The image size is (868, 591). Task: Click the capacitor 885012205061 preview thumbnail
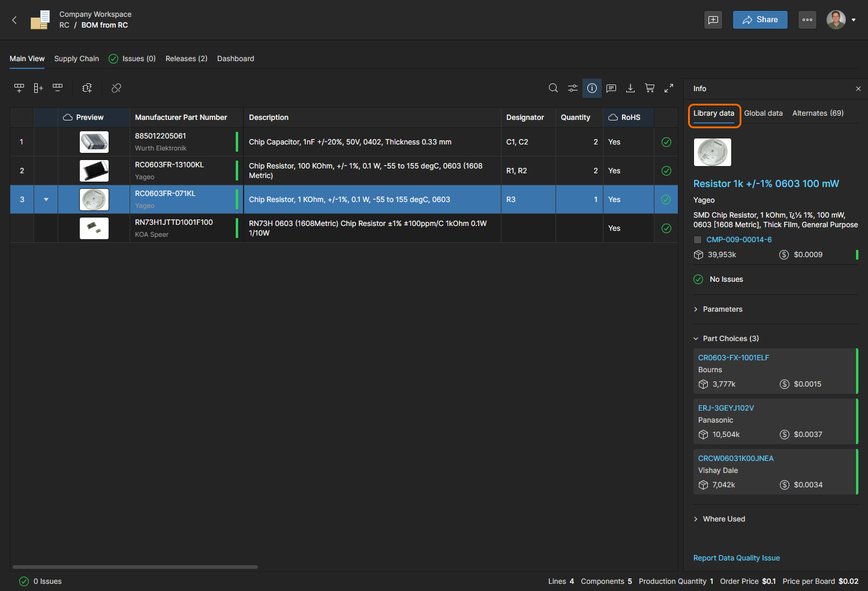(94, 142)
